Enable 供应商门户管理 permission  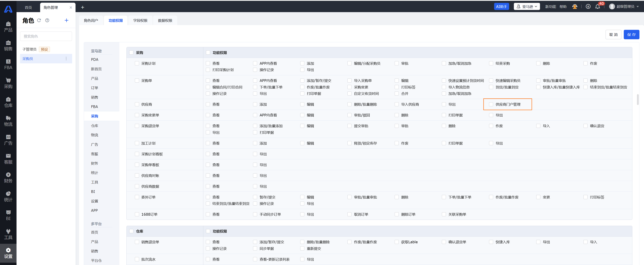point(491,104)
